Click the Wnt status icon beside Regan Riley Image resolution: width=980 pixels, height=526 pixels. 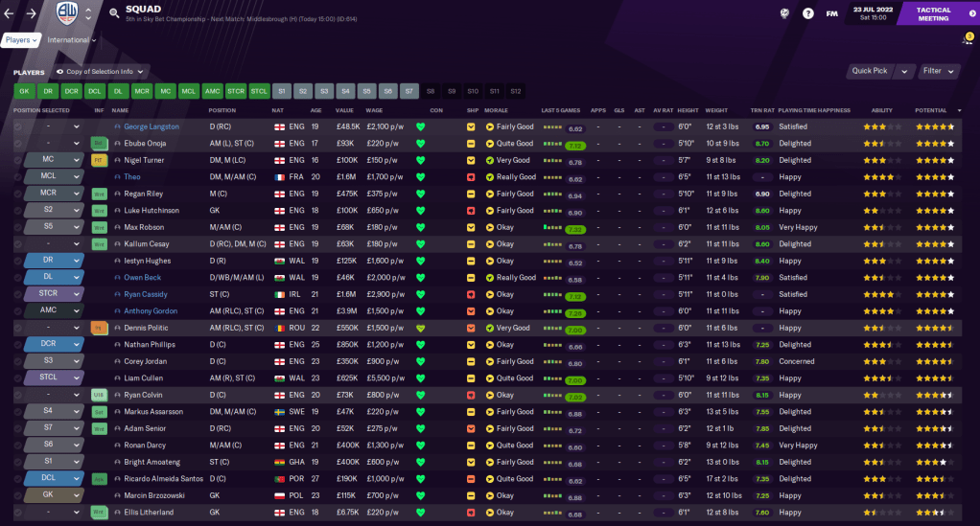(x=98, y=194)
